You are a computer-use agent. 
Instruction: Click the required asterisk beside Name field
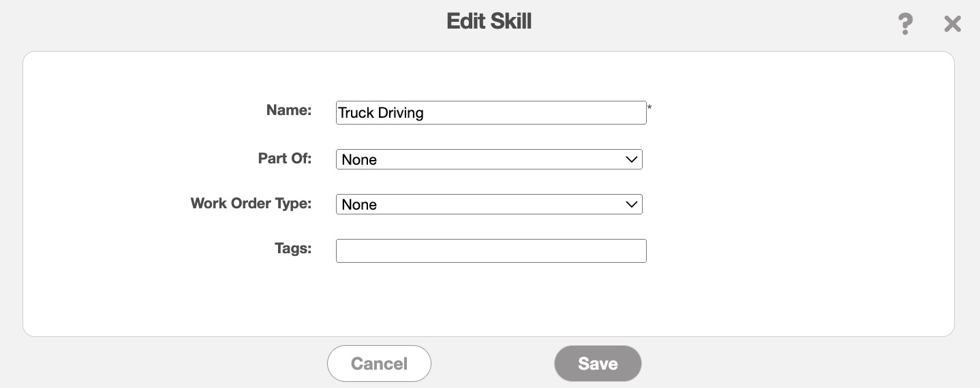coord(649,108)
